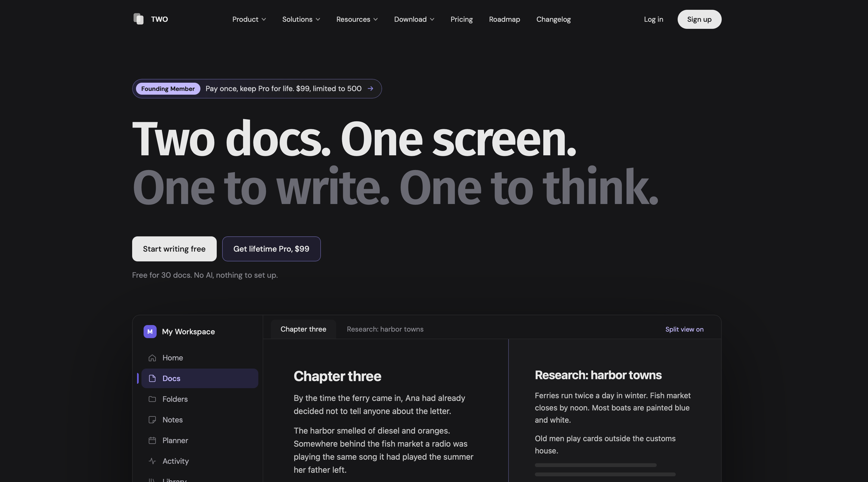Click the Docs page icon in the sidebar

pyautogui.click(x=152, y=378)
